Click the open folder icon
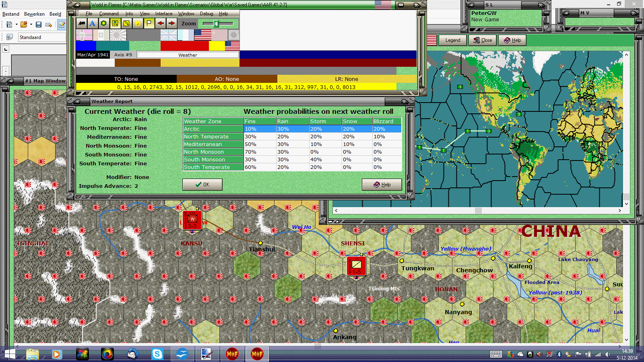The image size is (644, 362). coord(24,25)
